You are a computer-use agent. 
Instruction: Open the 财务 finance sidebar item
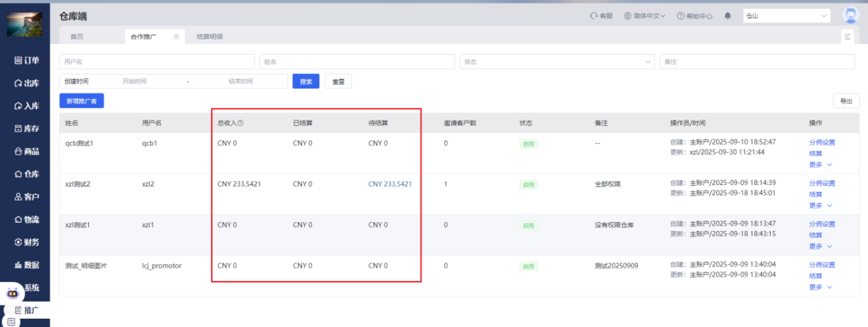(27, 242)
